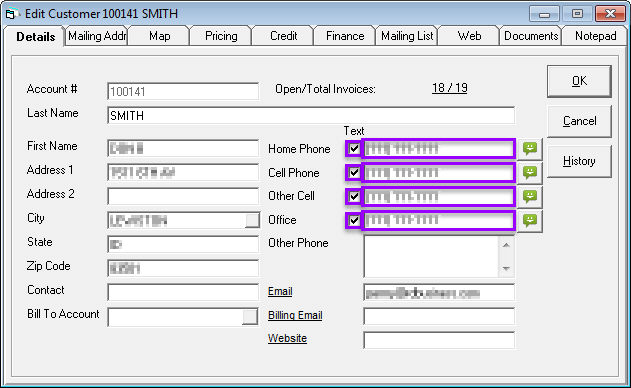Click the empty Billing Email field
This screenshot has width=631, height=388.
[x=439, y=316]
